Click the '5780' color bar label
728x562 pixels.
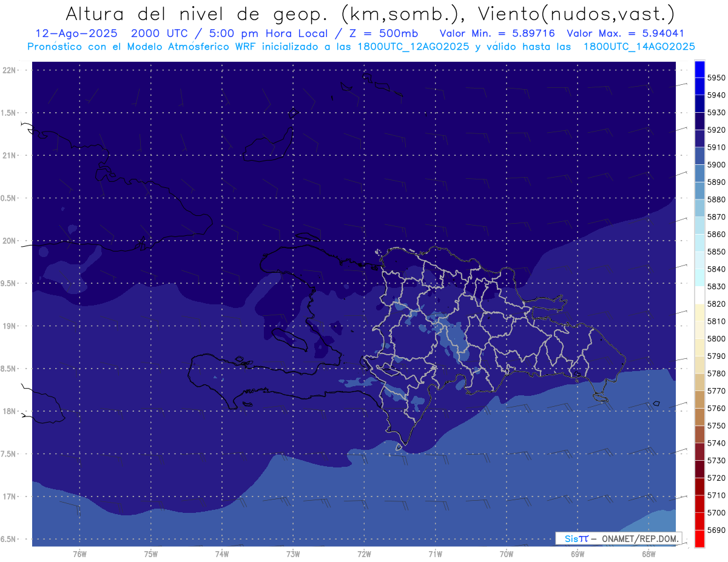(716, 373)
